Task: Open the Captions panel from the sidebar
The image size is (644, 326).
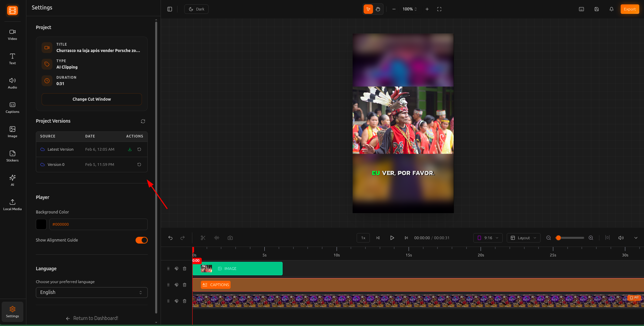Action: 12,107
